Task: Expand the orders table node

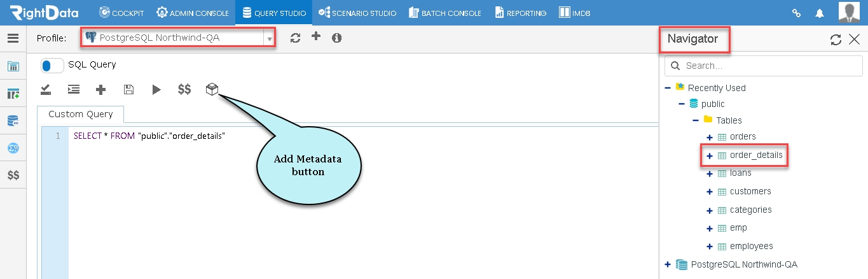Action: [710, 137]
